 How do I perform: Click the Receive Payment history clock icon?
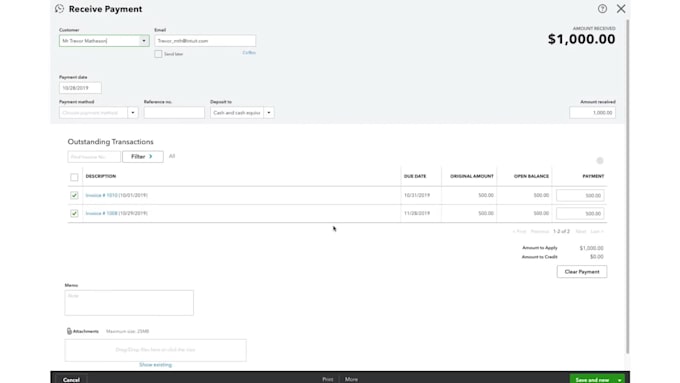[x=59, y=9]
